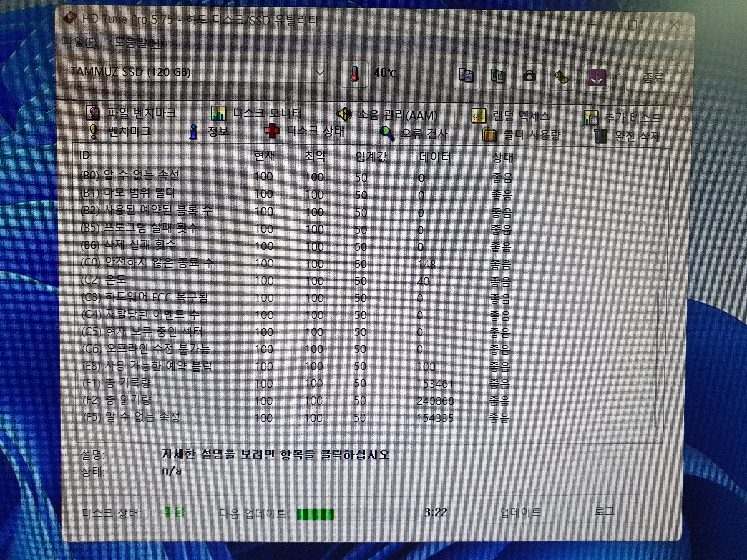
Task: Click the camera save screenshot icon
Action: [529, 77]
